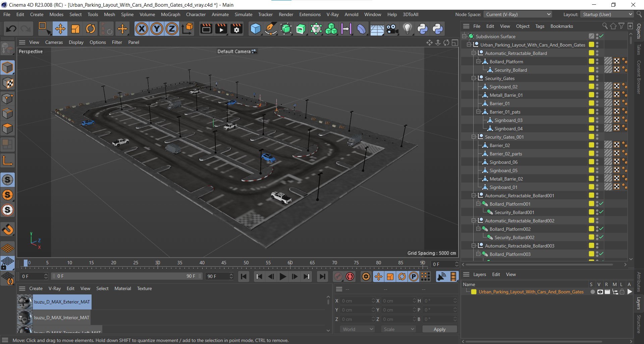
Task: Add a Light object with bulb icon
Action: tap(407, 29)
